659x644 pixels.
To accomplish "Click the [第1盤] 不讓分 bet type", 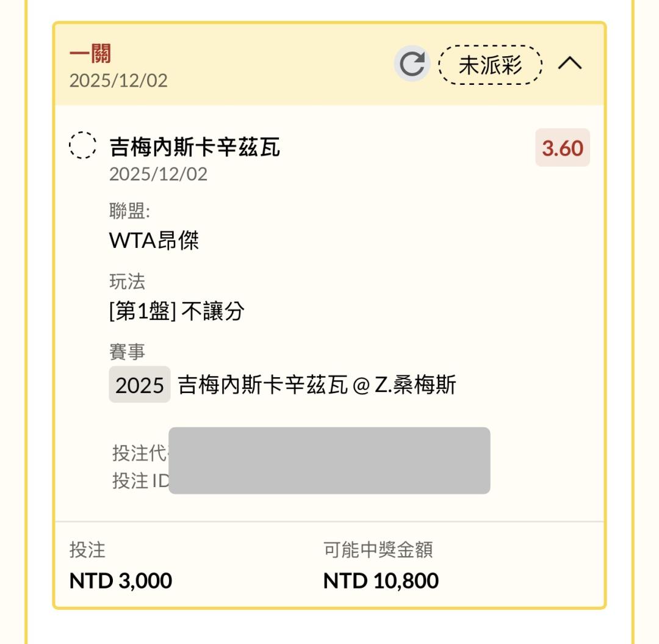I will [176, 311].
